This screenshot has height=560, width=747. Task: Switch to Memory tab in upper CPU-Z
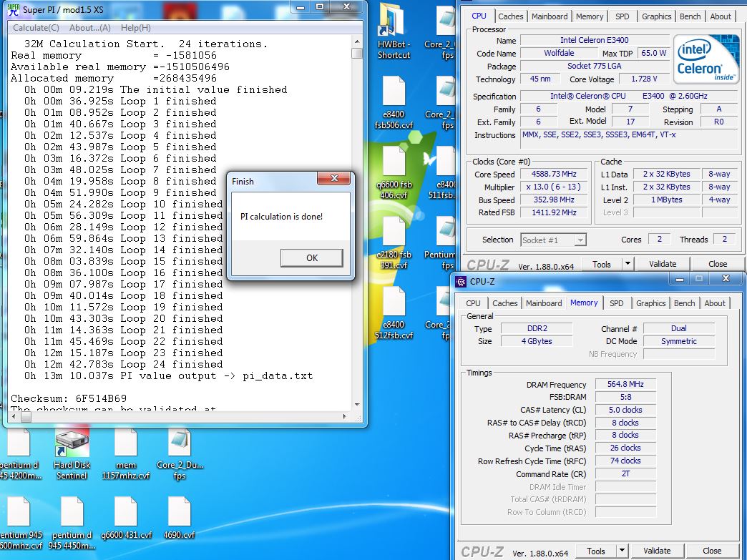[x=590, y=16]
